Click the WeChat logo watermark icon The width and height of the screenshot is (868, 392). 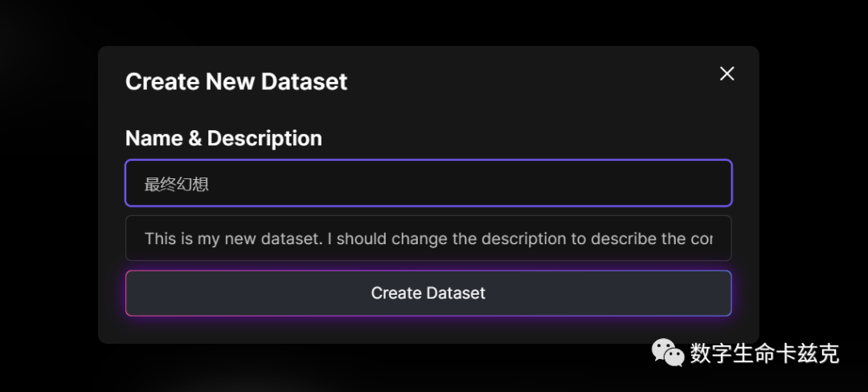pos(667,352)
